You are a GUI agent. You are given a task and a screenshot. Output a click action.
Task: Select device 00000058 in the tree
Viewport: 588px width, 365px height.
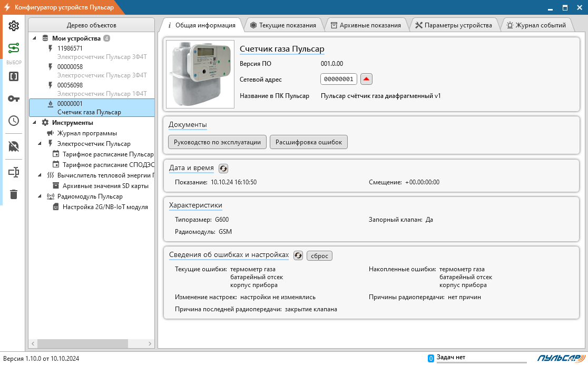(x=92, y=71)
